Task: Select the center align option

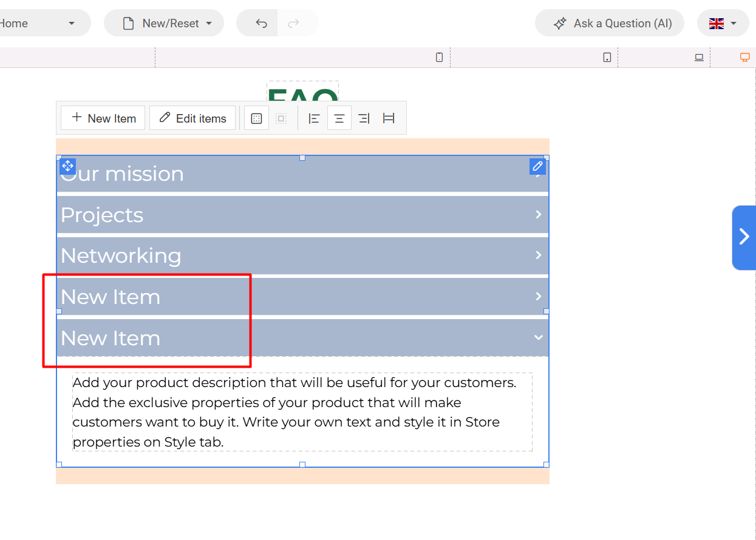Action: point(339,118)
